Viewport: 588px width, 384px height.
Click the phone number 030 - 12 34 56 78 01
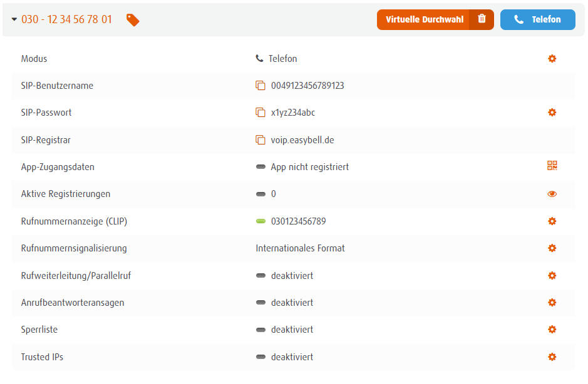click(66, 19)
